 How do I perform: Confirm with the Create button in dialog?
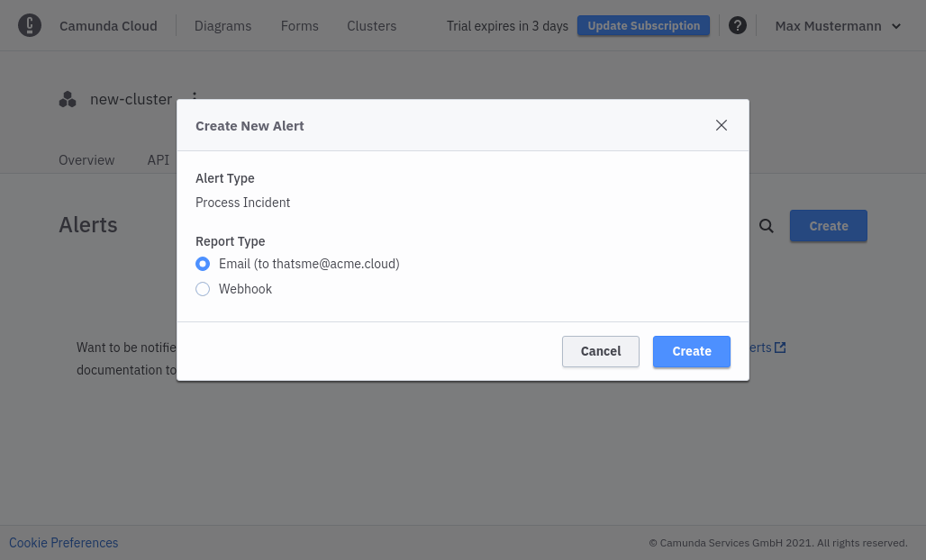[x=691, y=351]
